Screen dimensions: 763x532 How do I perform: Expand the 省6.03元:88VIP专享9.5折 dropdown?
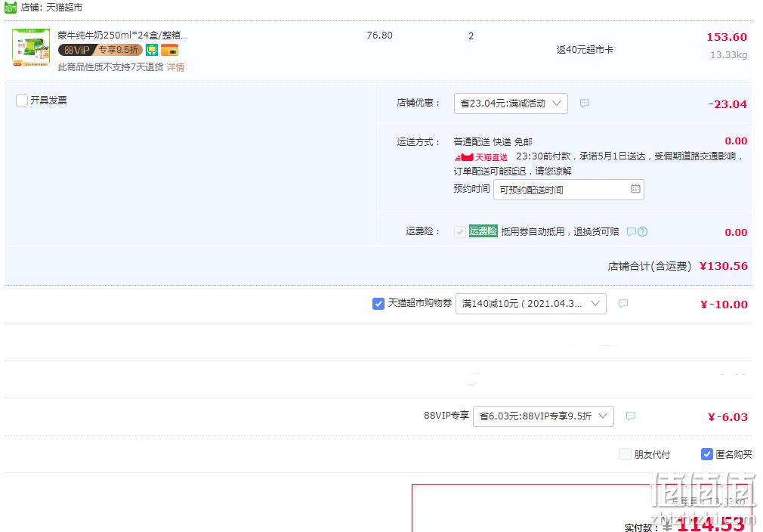543,416
